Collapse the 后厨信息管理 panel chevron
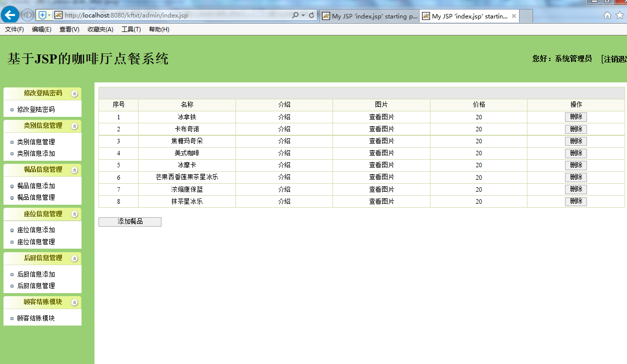This screenshot has height=364, width=627. tap(74, 259)
